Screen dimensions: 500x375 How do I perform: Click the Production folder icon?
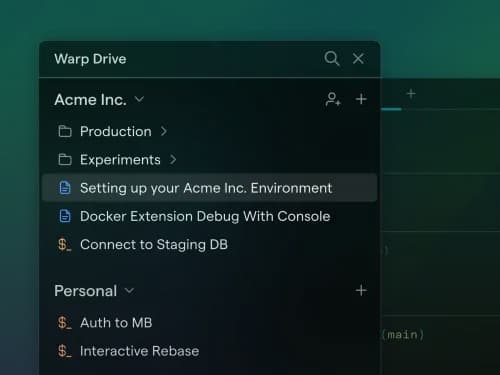pyautogui.click(x=65, y=131)
